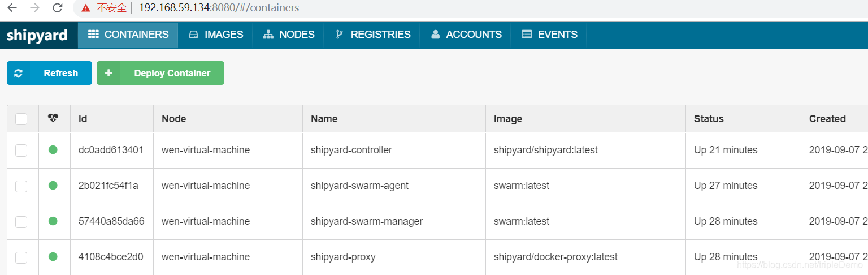868x275 pixels.
Task: Open the IMAGES tab
Action: pyautogui.click(x=216, y=35)
